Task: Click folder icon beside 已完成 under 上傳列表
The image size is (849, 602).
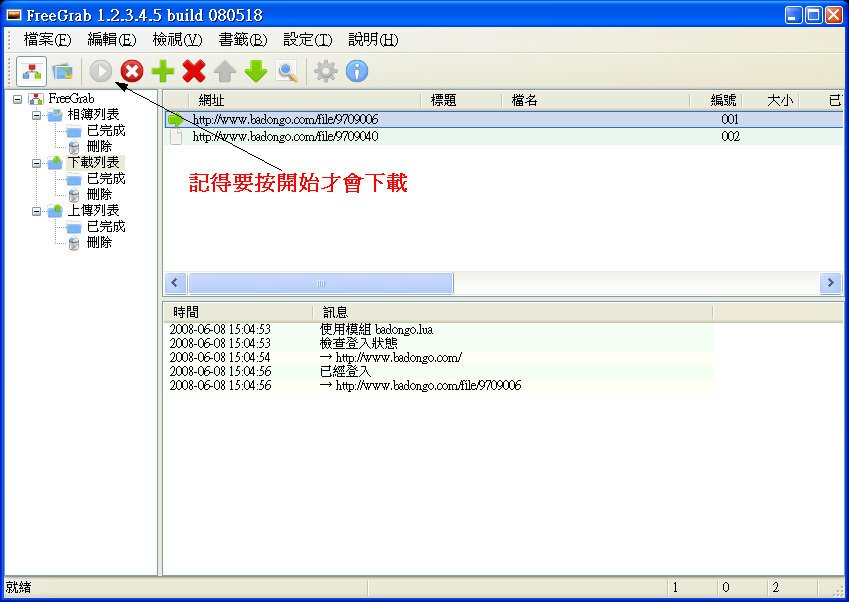Action: click(x=74, y=227)
